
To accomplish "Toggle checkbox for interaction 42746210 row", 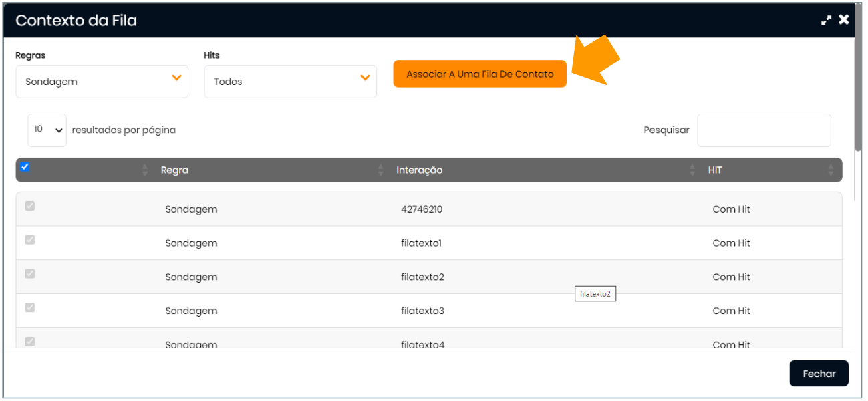I will pos(29,206).
